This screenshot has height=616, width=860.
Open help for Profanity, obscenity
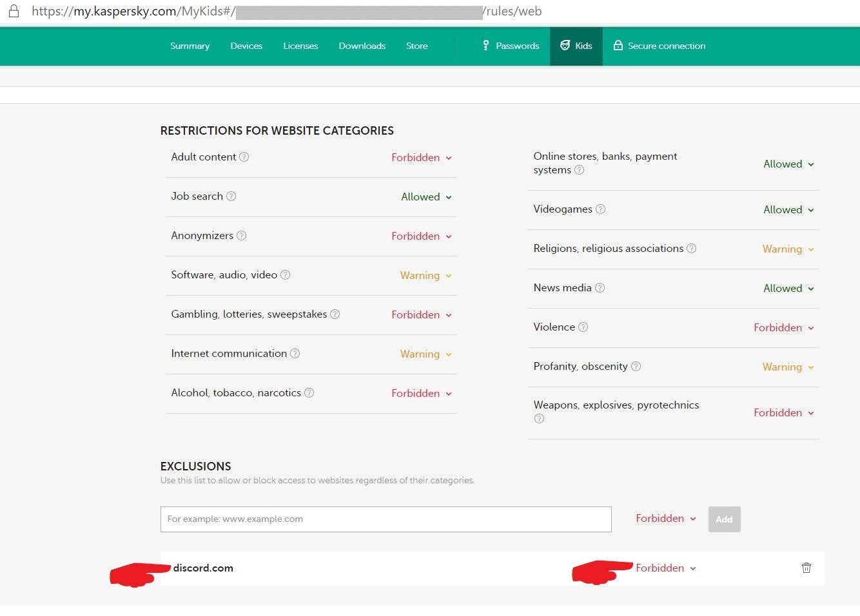[636, 366]
